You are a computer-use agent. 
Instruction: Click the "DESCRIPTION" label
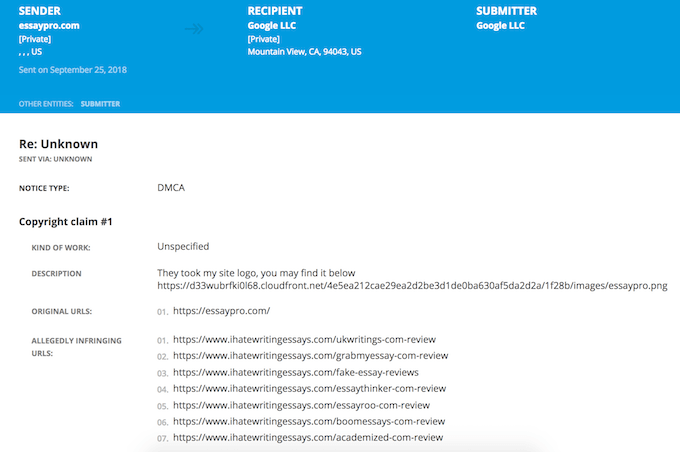(56, 274)
